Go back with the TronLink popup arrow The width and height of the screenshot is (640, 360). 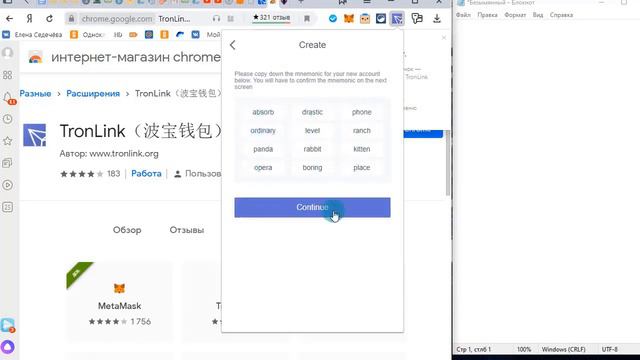coord(233,45)
